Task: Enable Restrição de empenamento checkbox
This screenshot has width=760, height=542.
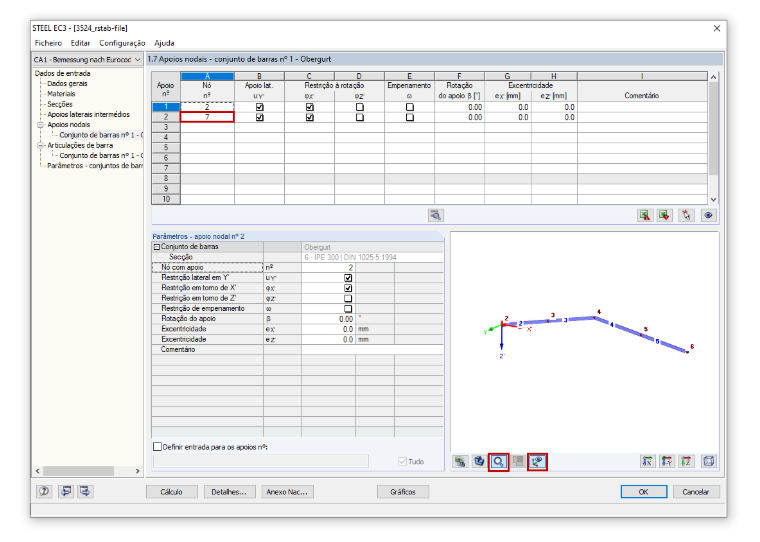Action: pos(348,309)
